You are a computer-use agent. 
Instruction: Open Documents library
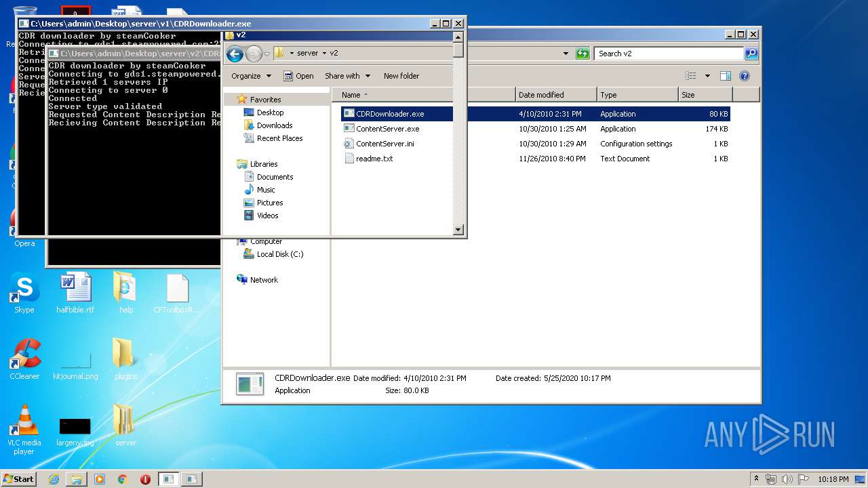[275, 177]
